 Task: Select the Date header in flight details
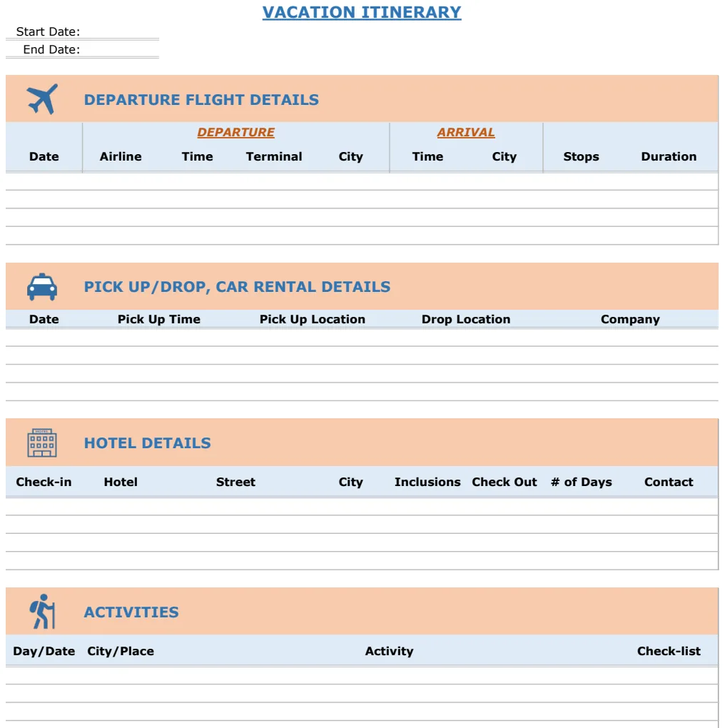[x=44, y=156]
